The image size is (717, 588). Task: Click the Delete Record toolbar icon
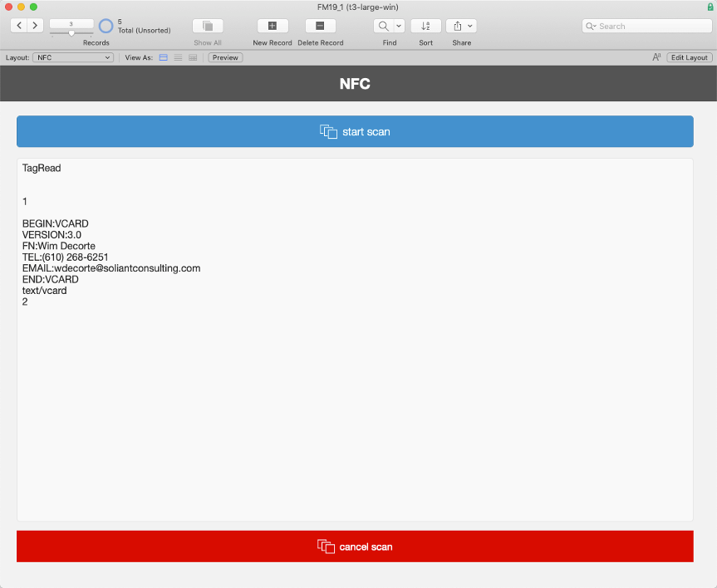(x=320, y=26)
